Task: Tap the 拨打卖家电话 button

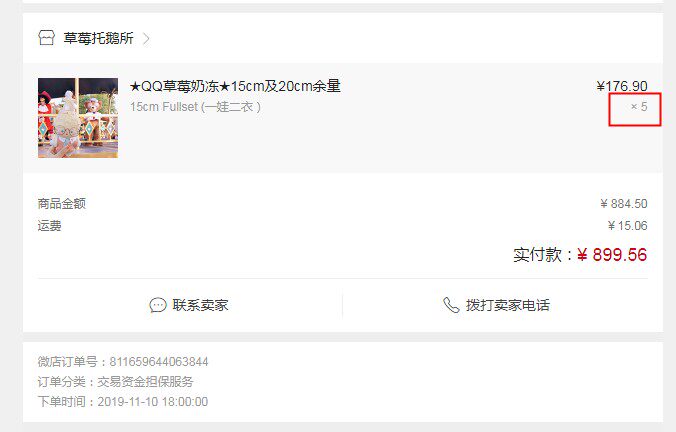Action: (x=496, y=305)
